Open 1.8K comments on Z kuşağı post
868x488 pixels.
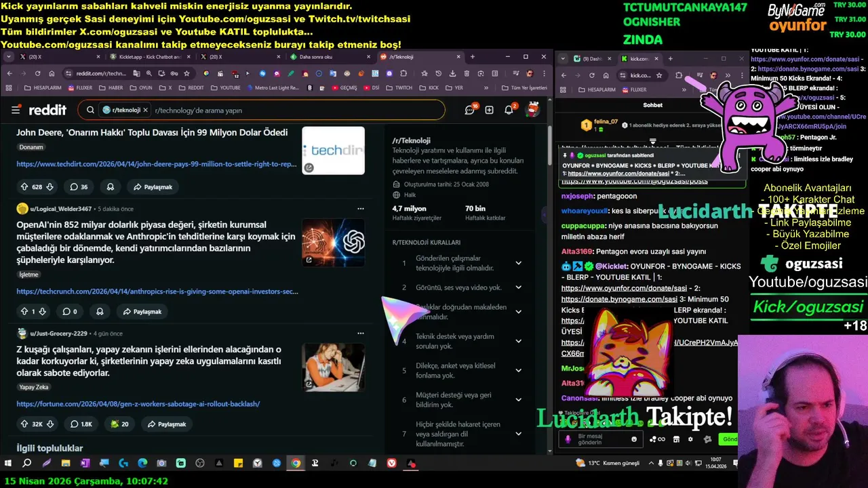pyautogui.click(x=81, y=424)
